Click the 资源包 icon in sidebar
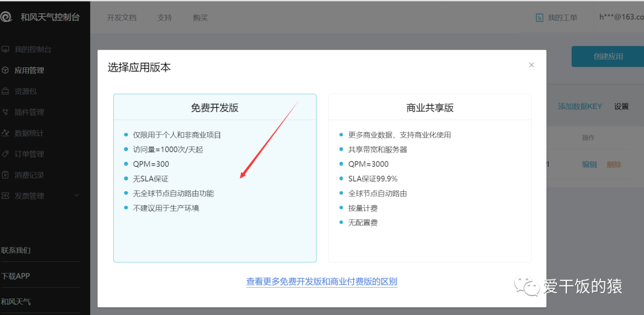The width and height of the screenshot is (644, 315). tap(5, 92)
